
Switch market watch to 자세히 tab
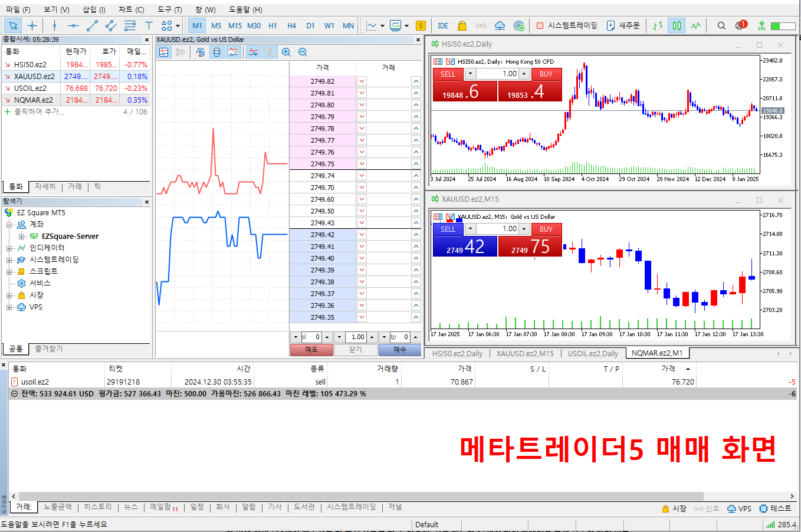point(45,186)
